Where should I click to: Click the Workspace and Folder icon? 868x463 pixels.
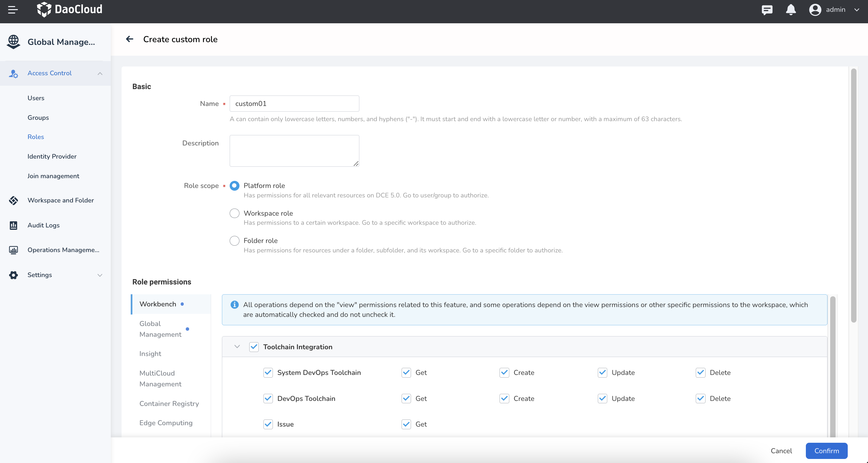pos(14,200)
